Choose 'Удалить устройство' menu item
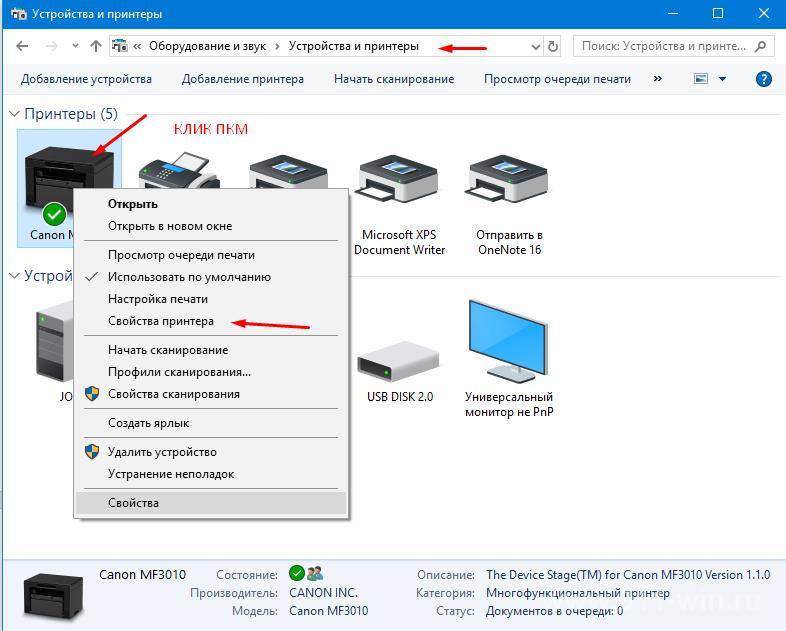 (x=211, y=453)
